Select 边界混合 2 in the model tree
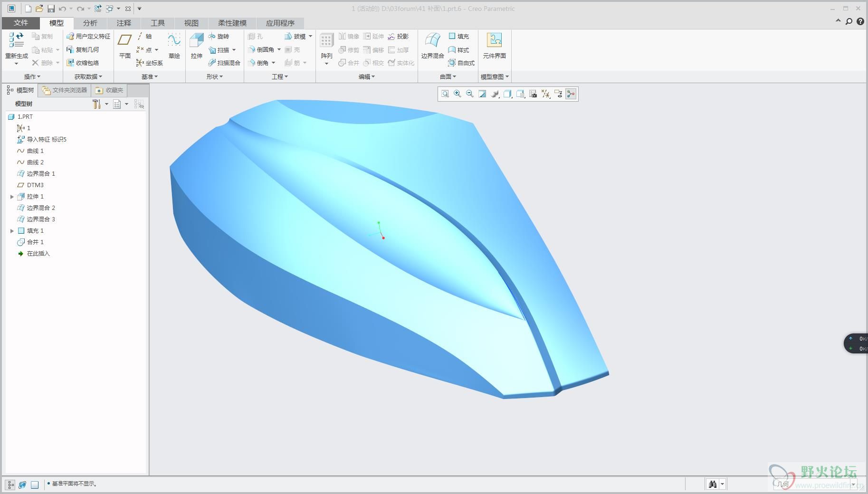The height and width of the screenshot is (494, 868). (x=41, y=208)
